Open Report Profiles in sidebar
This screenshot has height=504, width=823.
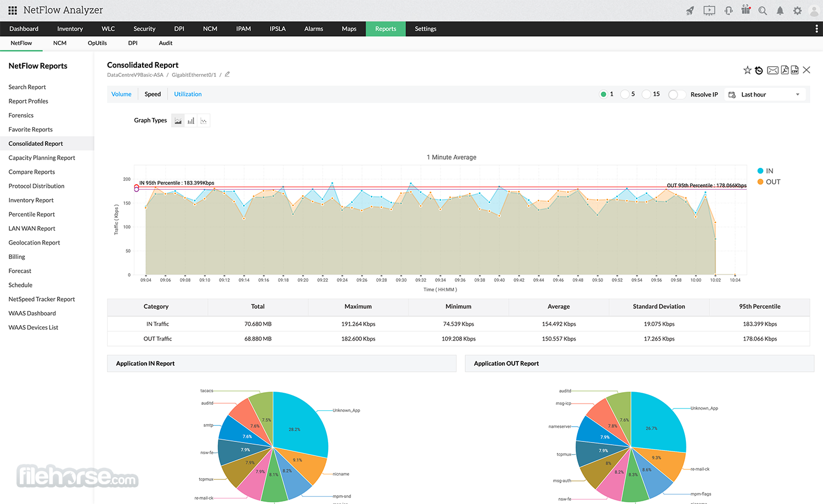[x=29, y=101]
